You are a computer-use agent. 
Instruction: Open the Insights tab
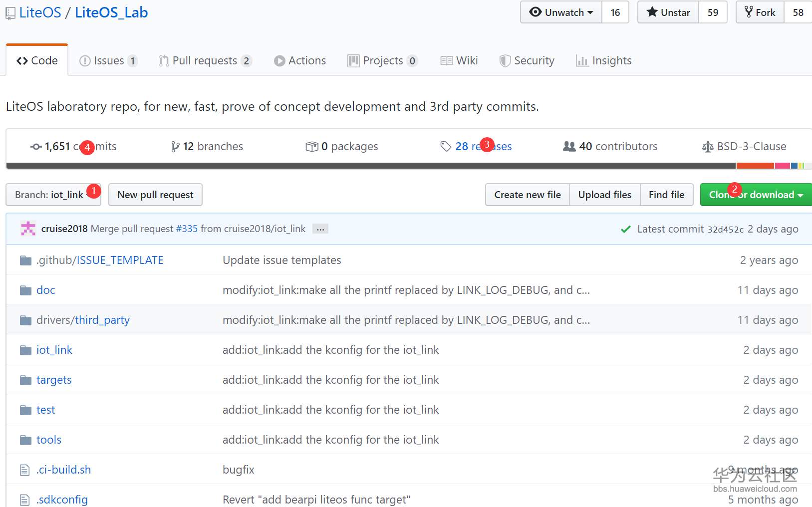[x=603, y=61]
